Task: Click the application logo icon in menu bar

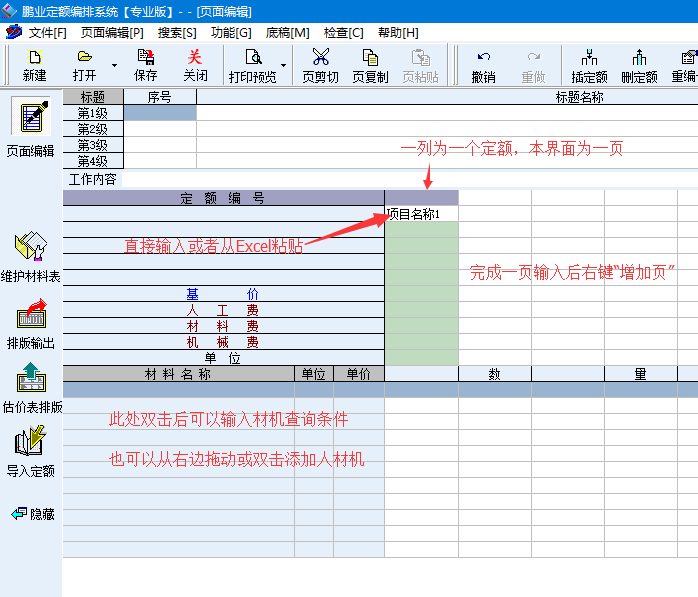Action: click(x=13, y=32)
